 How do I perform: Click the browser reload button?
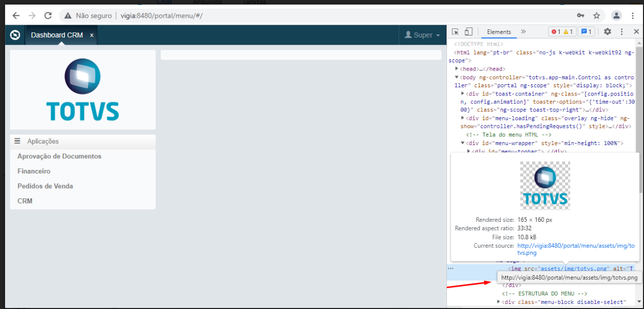(x=48, y=16)
